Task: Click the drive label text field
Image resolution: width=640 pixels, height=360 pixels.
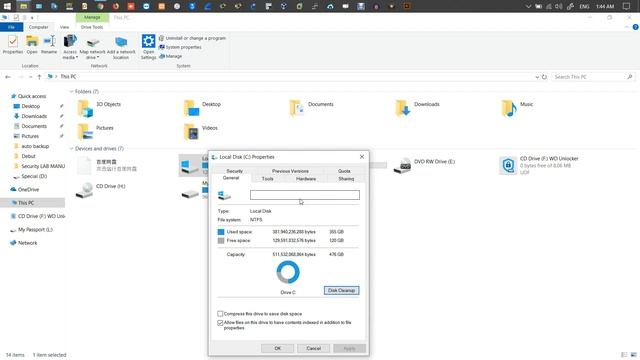Action: click(305, 195)
